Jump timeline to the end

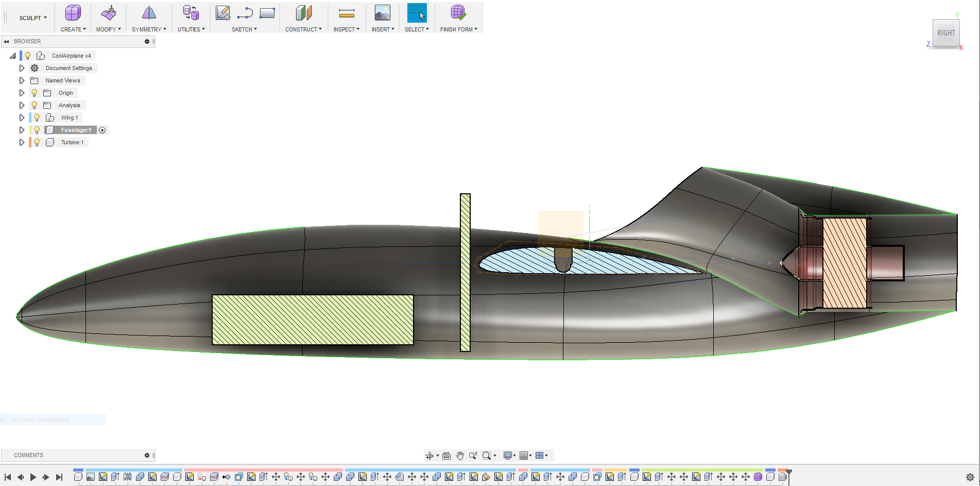(59, 477)
